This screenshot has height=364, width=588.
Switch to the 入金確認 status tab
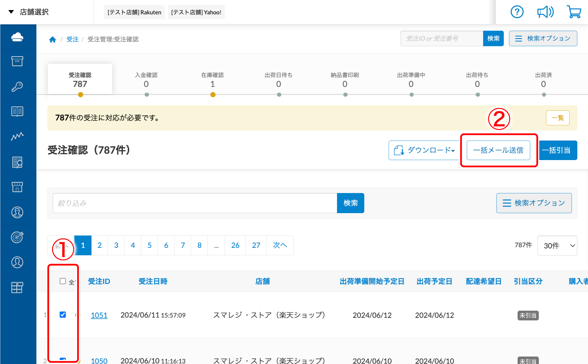pyautogui.click(x=146, y=80)
